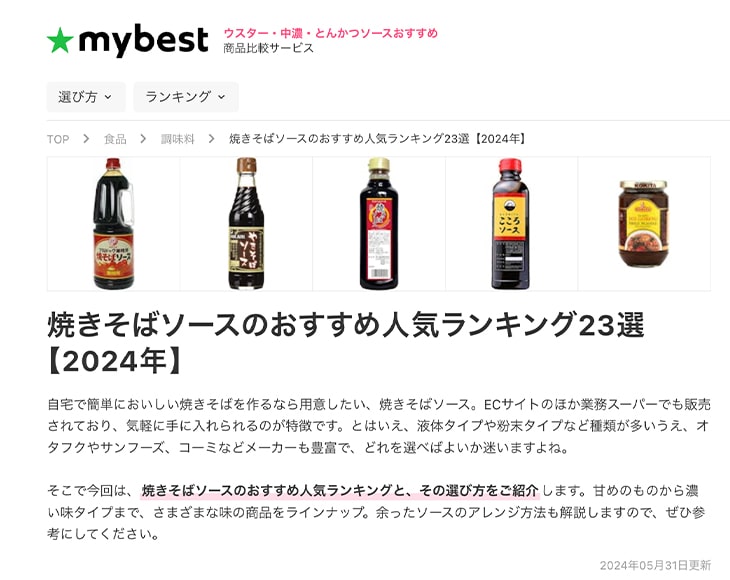Open large red-label 焼そばソース jug thumbnail
This screenshot has height=580, width=730.
(x=114, y=224)
